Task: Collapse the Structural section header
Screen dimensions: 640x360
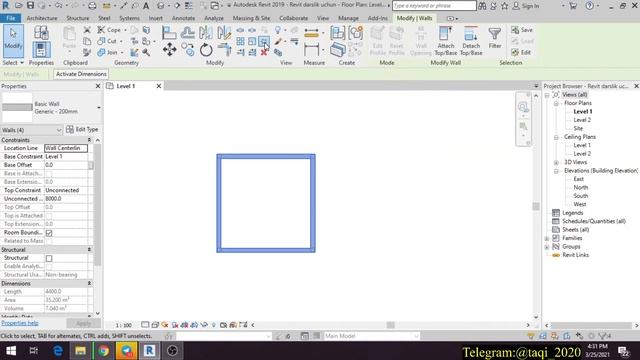Action: click(x=89, y=249)
